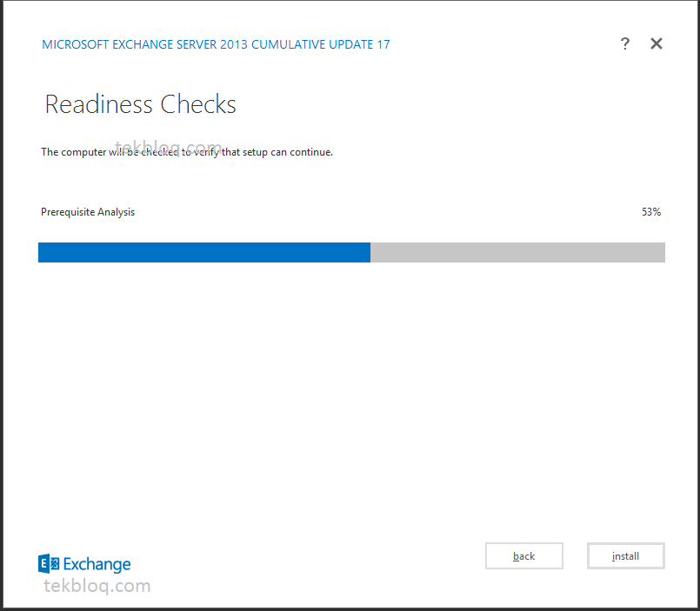Click the 53% progress value

point(651,212)
